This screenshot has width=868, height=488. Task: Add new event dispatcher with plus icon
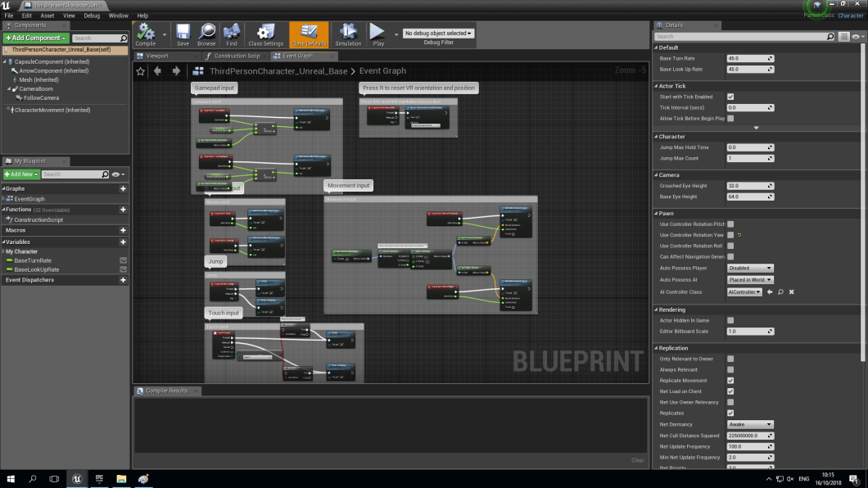(x=123, y=280)
